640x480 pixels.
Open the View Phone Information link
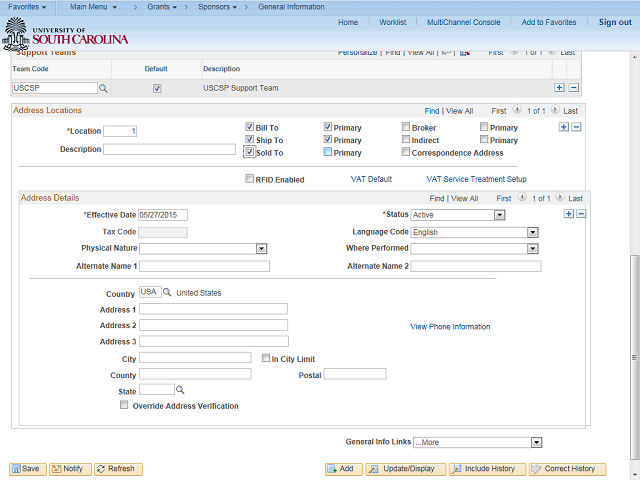tap(450, 327)
